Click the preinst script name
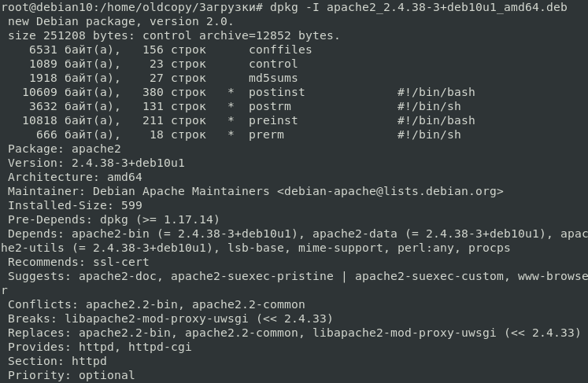The width and height of the screenshot is (588, 383). [273, 120]
